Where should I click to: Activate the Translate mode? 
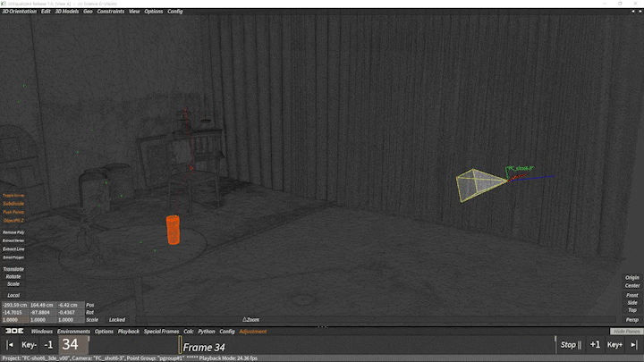pyautogui.click(x=13, y=269)
